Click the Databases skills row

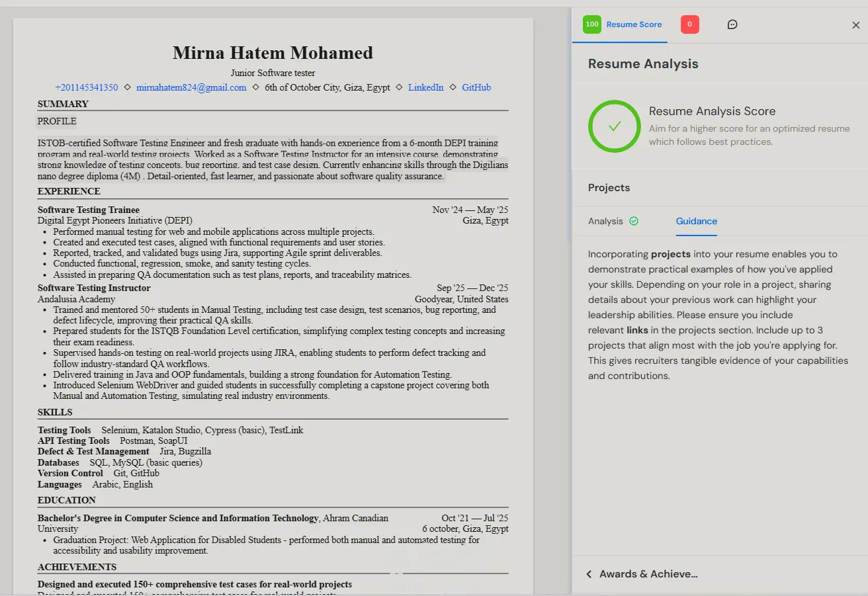pyautogui.click(x=120, y=462)
